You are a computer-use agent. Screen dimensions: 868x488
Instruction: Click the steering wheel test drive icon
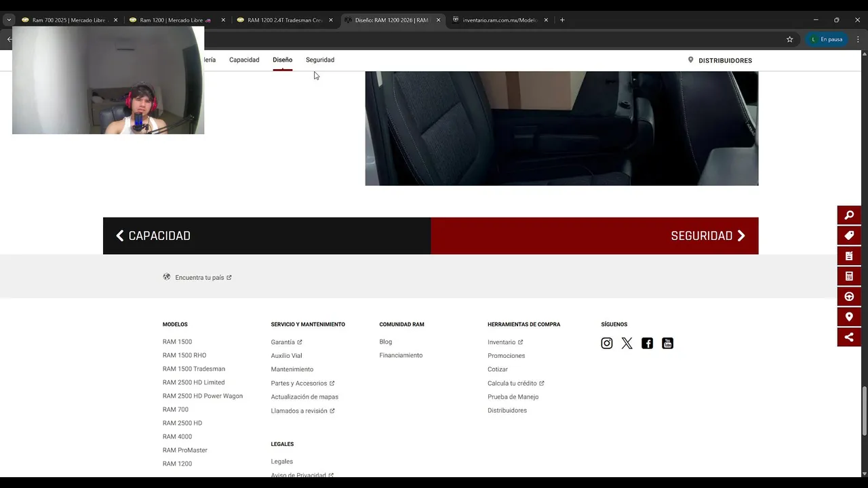point(849,296)
